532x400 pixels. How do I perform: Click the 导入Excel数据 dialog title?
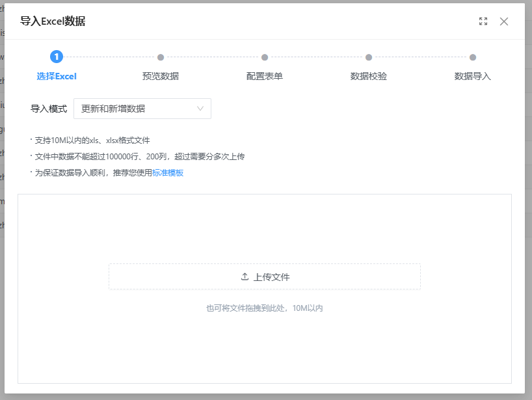point(53,21)
